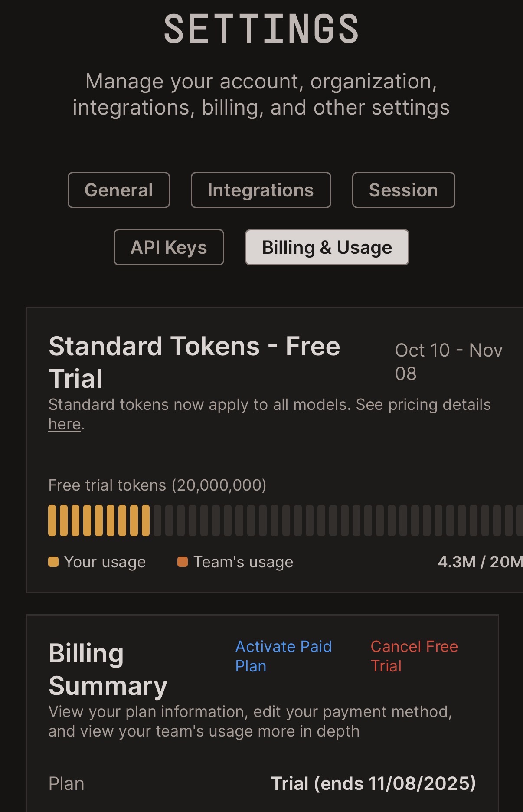Click the Oct 10 - Nov 08 date range
Screen dimensions: 523x812
pos(448,362)
